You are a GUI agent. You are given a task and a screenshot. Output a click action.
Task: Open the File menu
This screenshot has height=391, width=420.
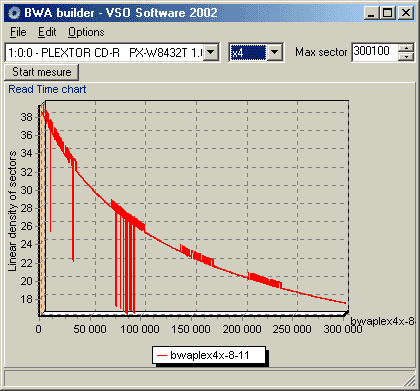click(x=18, y=32)
